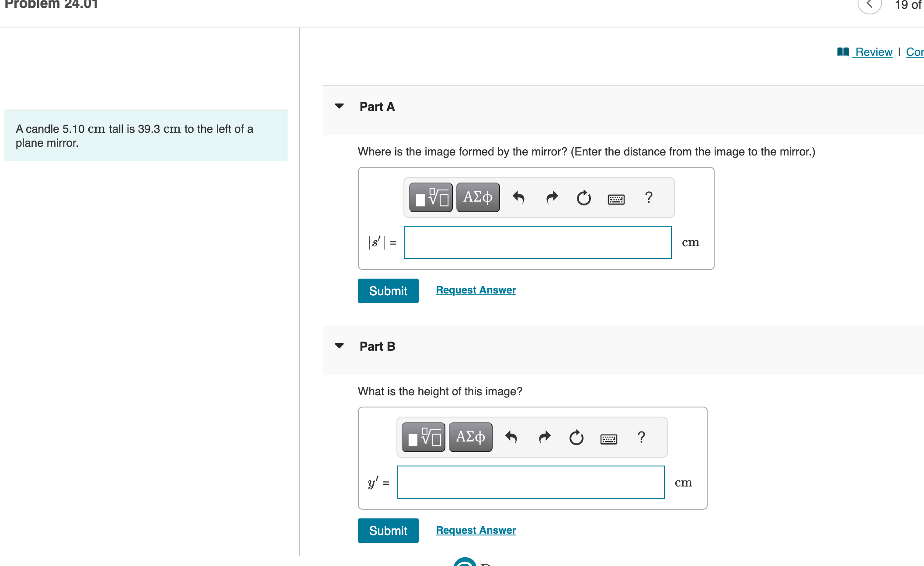Collapse the Part B section

pyautogui.click(x=339, y=346)
